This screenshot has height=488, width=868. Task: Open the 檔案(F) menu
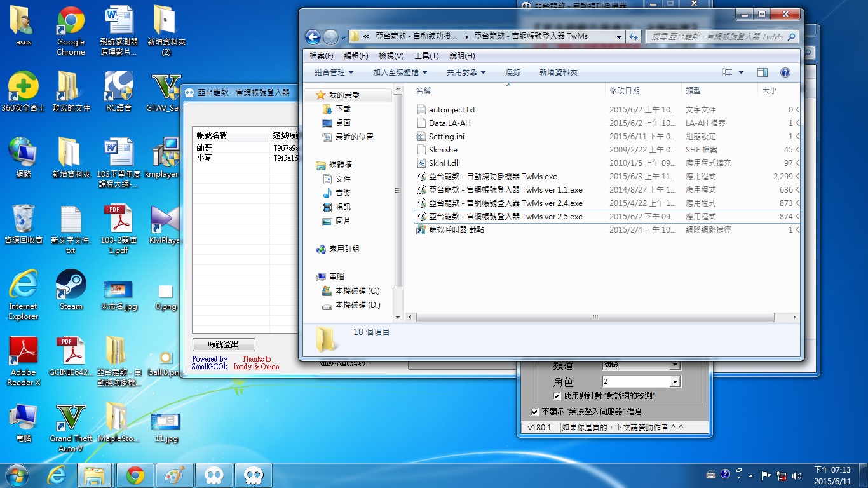click(x=322, y=56)
